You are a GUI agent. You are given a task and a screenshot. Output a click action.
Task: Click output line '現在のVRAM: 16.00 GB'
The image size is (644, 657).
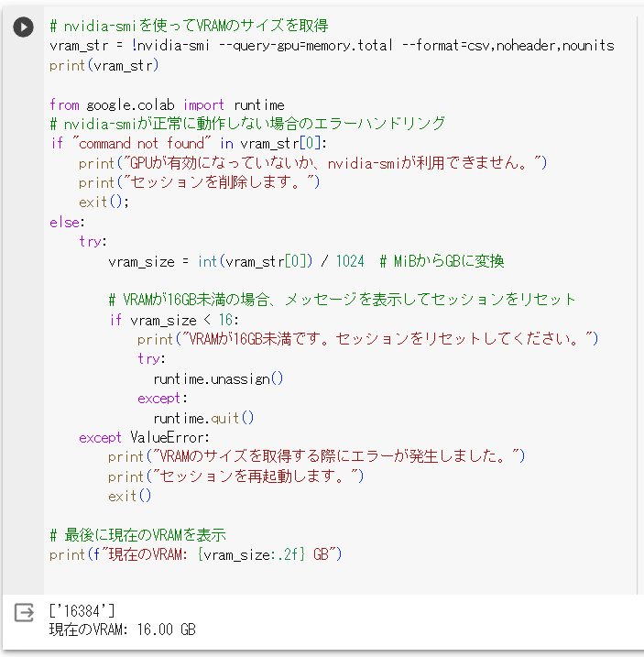[123, 630]
